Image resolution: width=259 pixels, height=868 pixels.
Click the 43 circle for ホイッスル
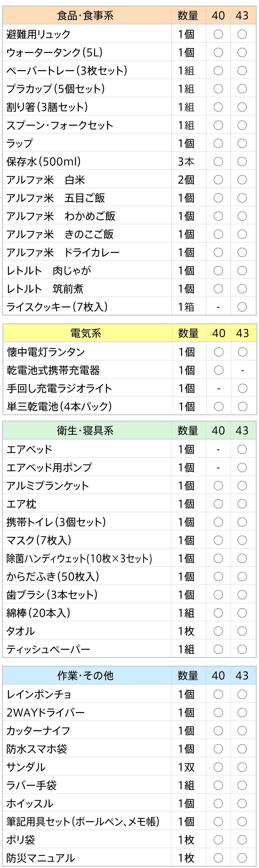242,803
